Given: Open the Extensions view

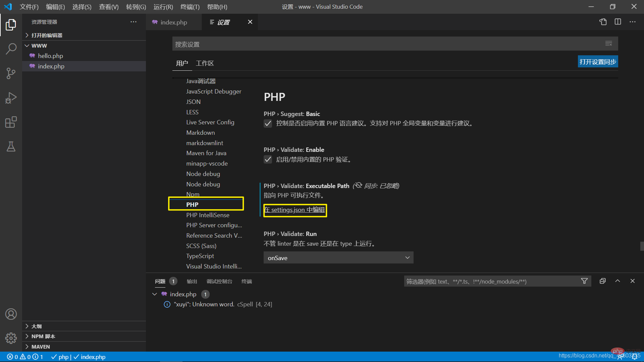Looking at the screenshot, I should tap(11, 122).
